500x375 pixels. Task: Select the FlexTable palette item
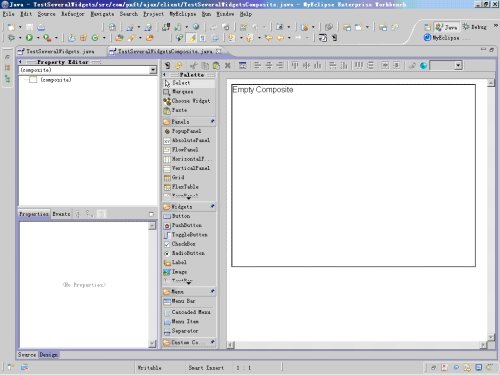click(189, 187)
